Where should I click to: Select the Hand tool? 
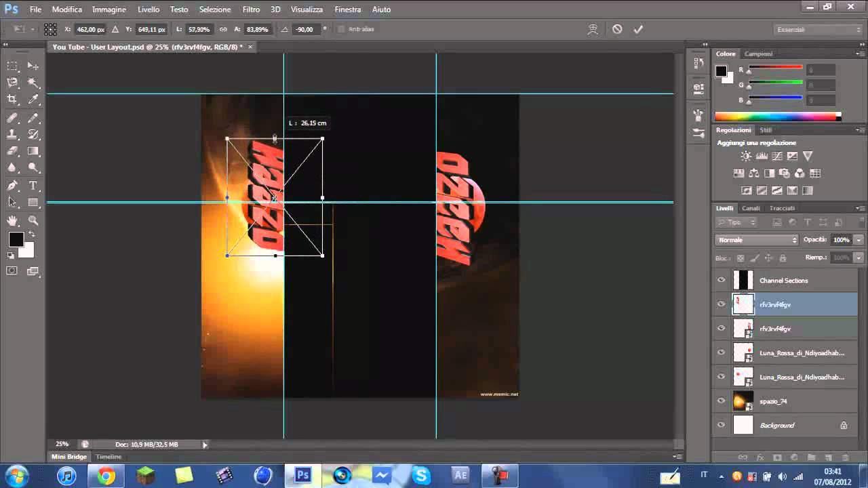coord(12,221)
